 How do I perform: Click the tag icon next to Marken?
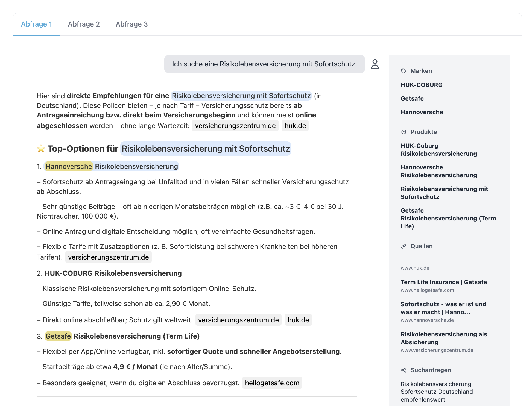[x=403, y=70]
